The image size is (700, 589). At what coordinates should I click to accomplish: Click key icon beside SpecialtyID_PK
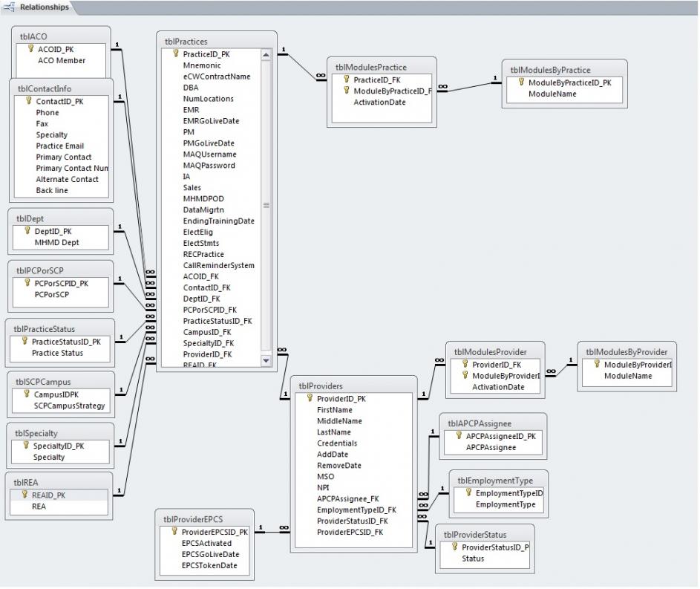26,445
